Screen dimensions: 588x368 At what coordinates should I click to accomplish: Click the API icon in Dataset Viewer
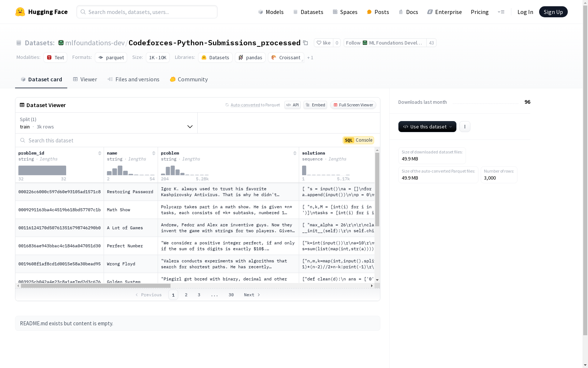pyautogui.click(x=292, y=105)
